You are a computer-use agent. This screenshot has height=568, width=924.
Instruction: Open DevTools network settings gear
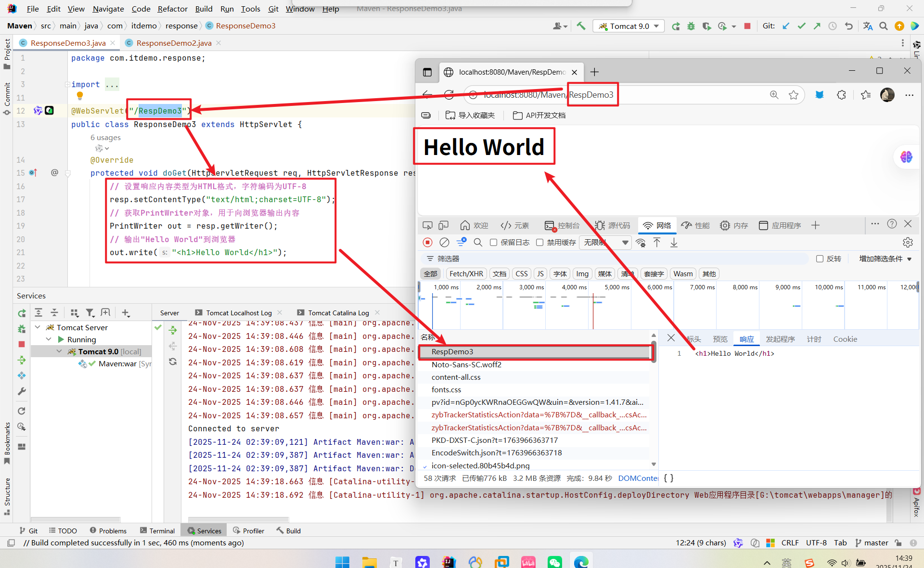click(x=908, y=243)
